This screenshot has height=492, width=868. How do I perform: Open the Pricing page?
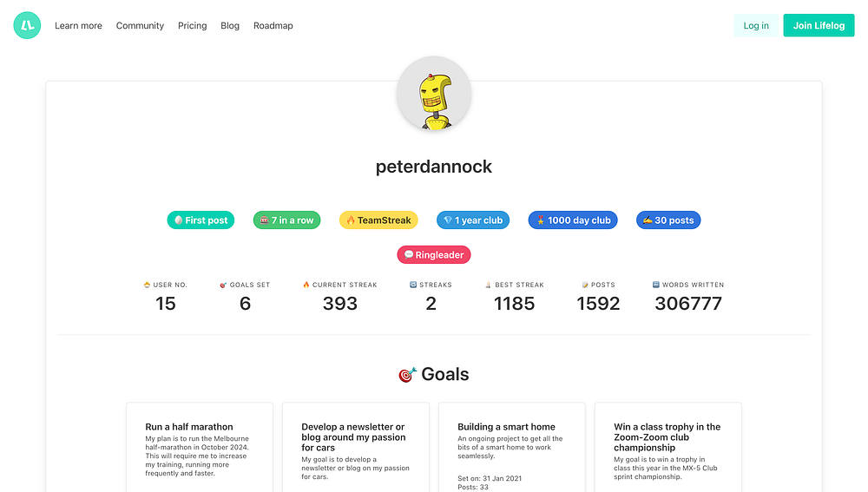[193, 26]
